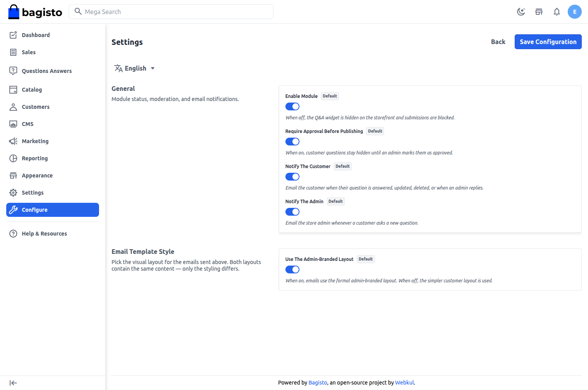Open the notifications bell
The image size is (588, 390).
click(557, 12)
